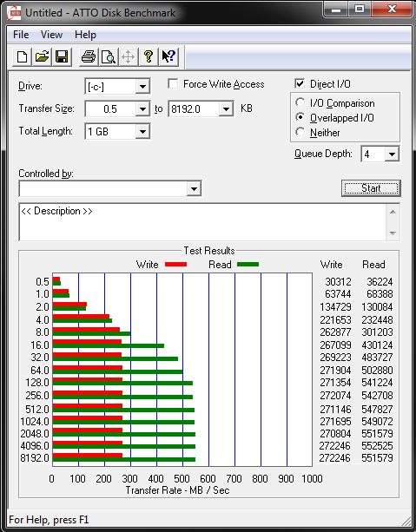Screen dimensions: 416x532
Task: Click the ATTO app icon in title bar
Action: coord(14,13)
